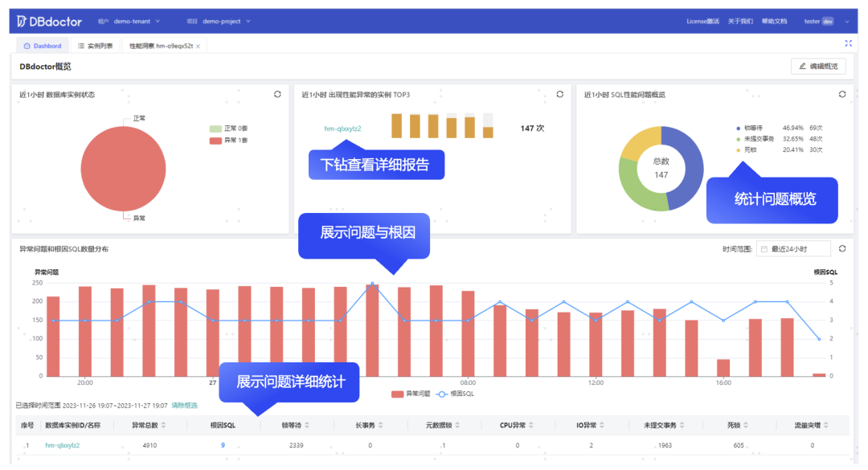This screenshot has width=868, height=470.
Task: Close the hm-o9eqx52t performance insight tab
Action: (x=199, y=47)
